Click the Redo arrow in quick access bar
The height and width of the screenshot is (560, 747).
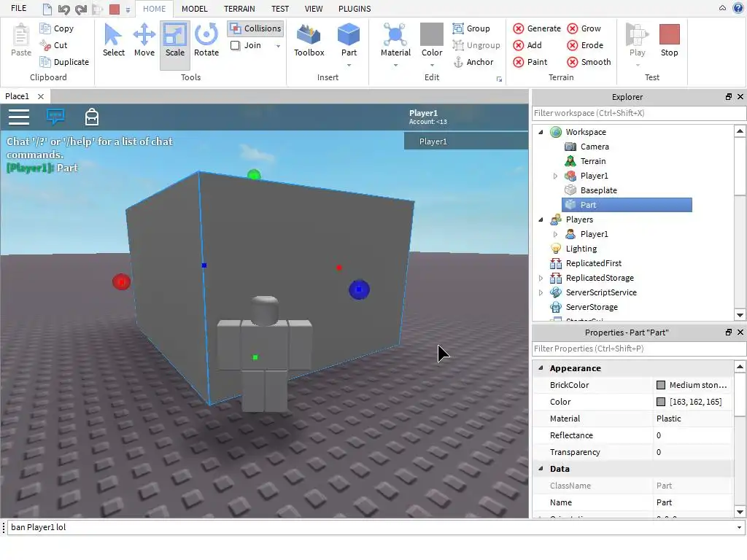pyautogui.click(x=80, y=9)
